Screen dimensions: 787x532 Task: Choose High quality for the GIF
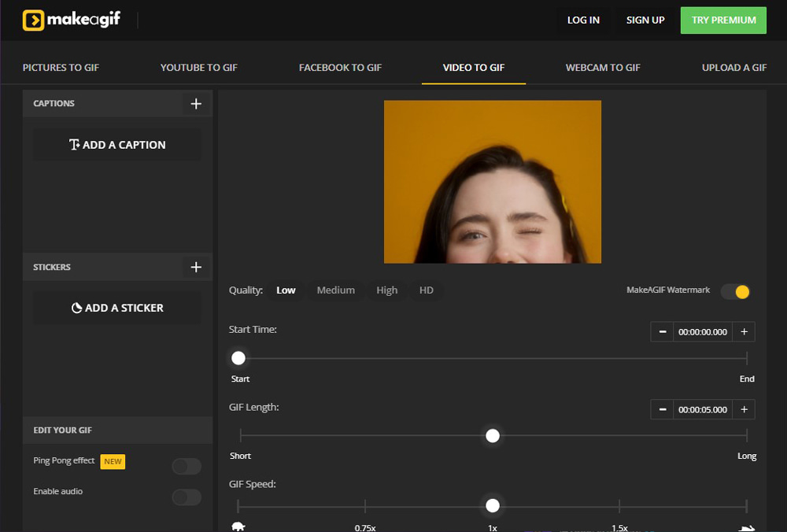(386, 290)
